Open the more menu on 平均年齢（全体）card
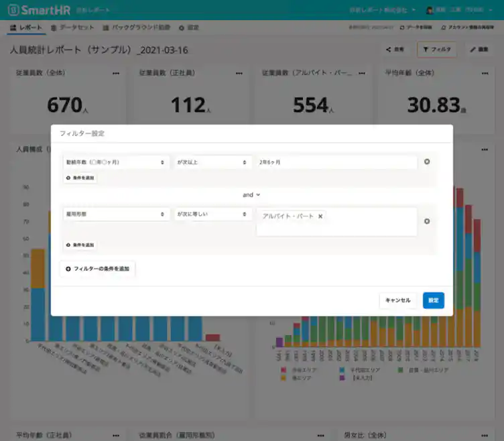This screenshot has width=504, height=441. tap(485, 73)
